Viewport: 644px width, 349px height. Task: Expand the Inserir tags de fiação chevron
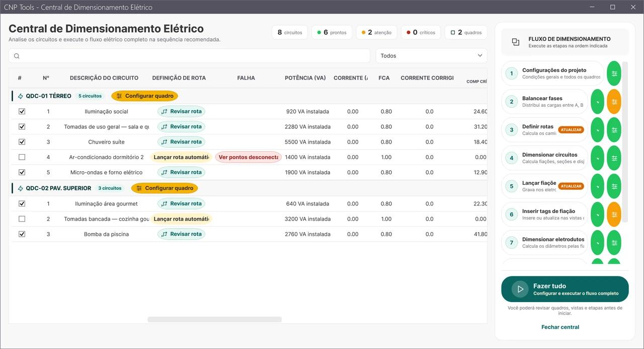(x=597, y=215)
